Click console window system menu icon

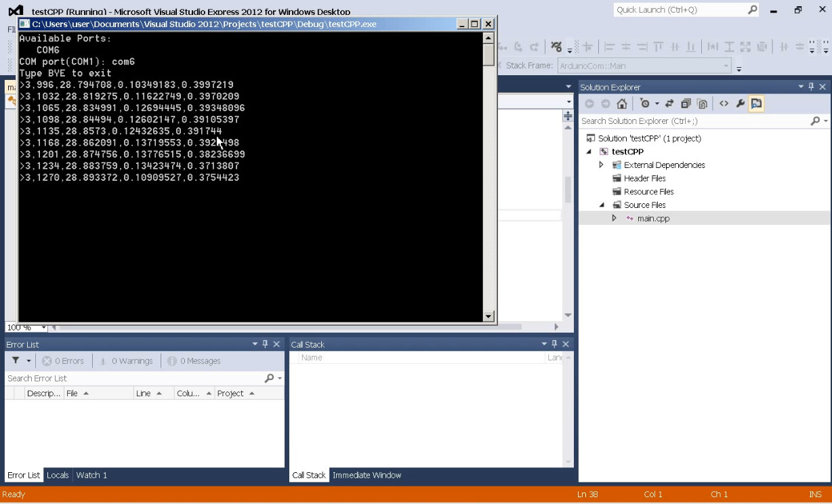tap(24, 24)
